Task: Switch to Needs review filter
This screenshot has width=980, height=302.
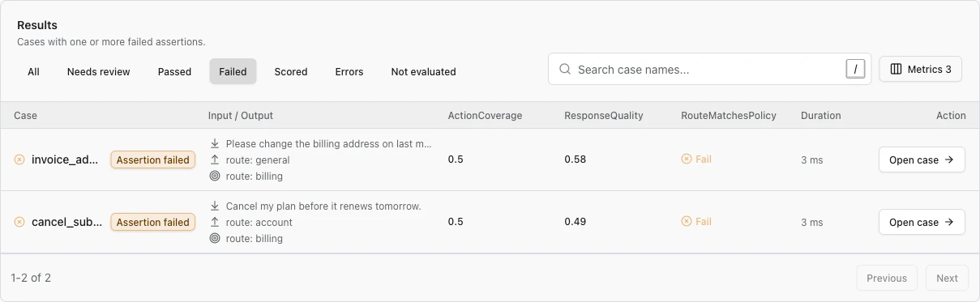Action: coord(99,71)
